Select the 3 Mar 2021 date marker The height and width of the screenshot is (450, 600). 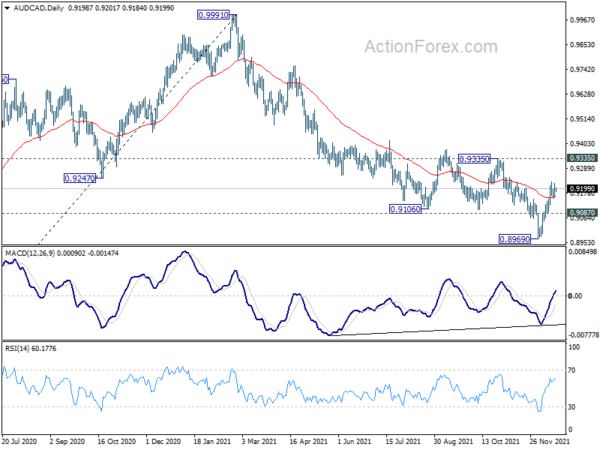(259, 441)
